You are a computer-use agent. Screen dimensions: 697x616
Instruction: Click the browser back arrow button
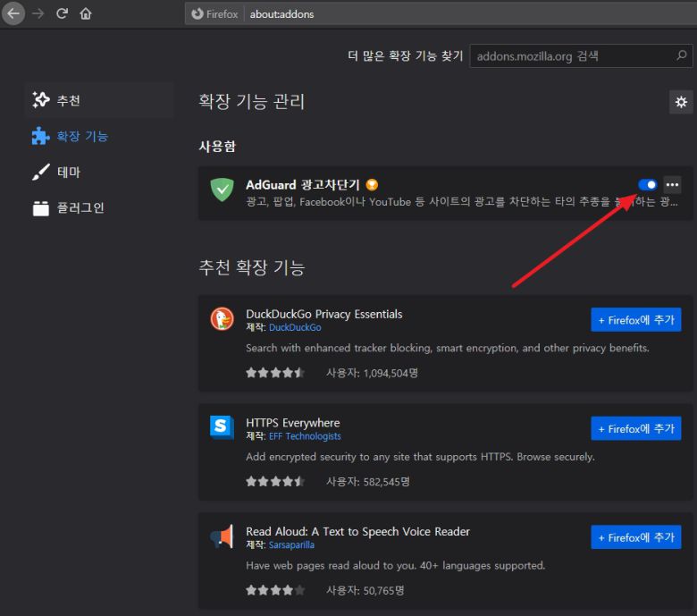13,14
